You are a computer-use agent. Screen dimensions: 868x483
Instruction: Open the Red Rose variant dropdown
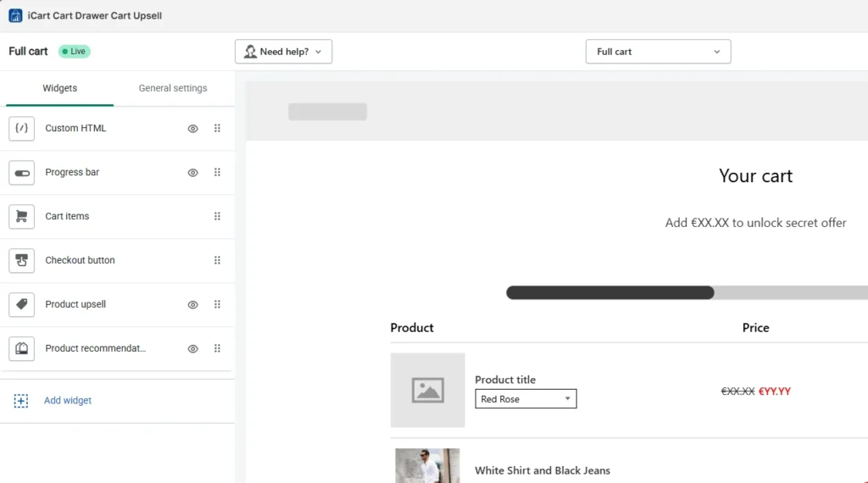point(526,399)
